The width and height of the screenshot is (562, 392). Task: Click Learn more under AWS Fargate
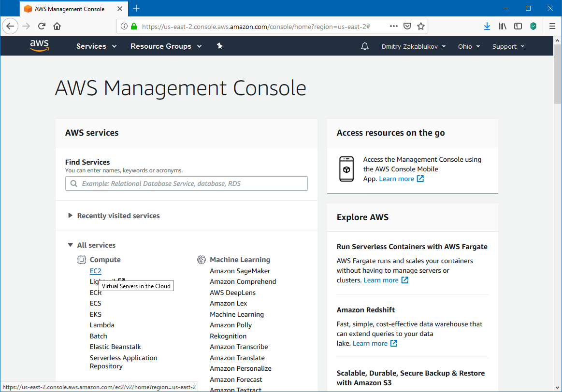pyautogui.click(x=381, y=280)
